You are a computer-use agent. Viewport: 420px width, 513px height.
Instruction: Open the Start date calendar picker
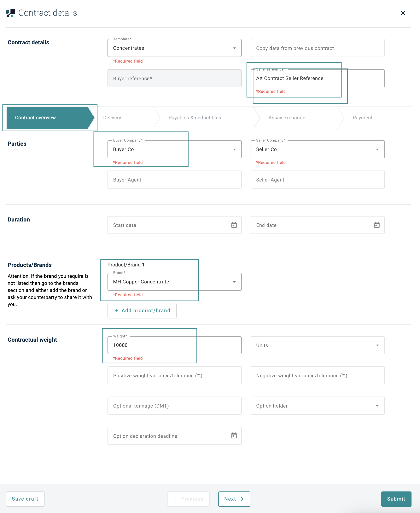(x=234, y=225)
